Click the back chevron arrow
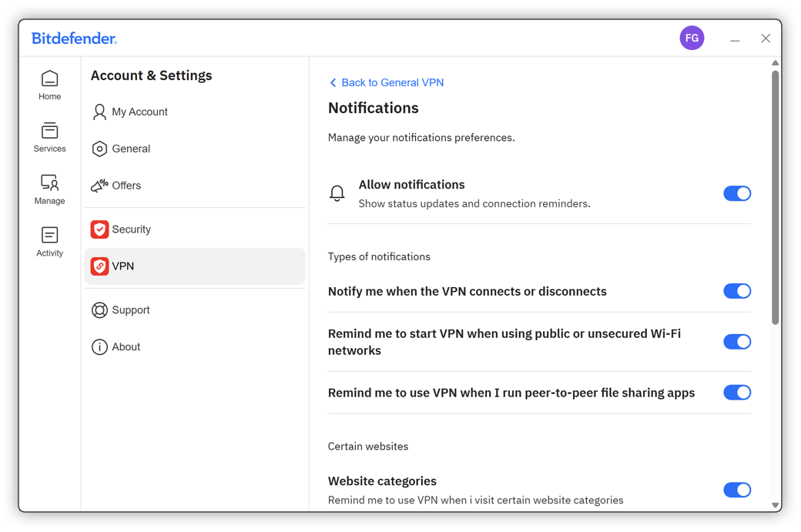 tap(333, 82)
